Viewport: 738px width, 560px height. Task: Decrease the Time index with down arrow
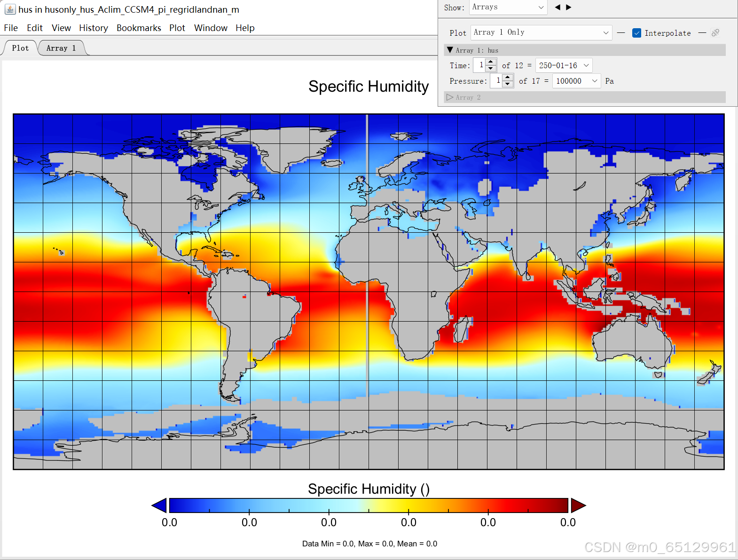[491, 69]
